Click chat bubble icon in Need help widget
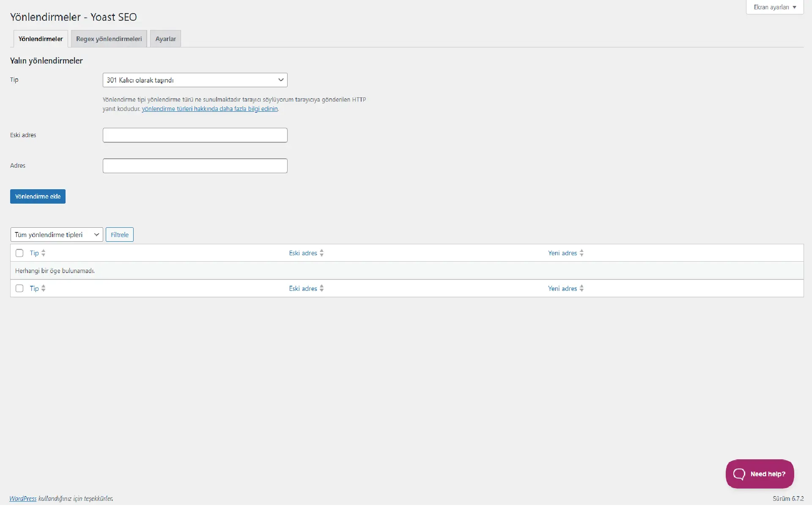This screenshot has width=812, height=508. pyautogui.click(x=739, y=474)
